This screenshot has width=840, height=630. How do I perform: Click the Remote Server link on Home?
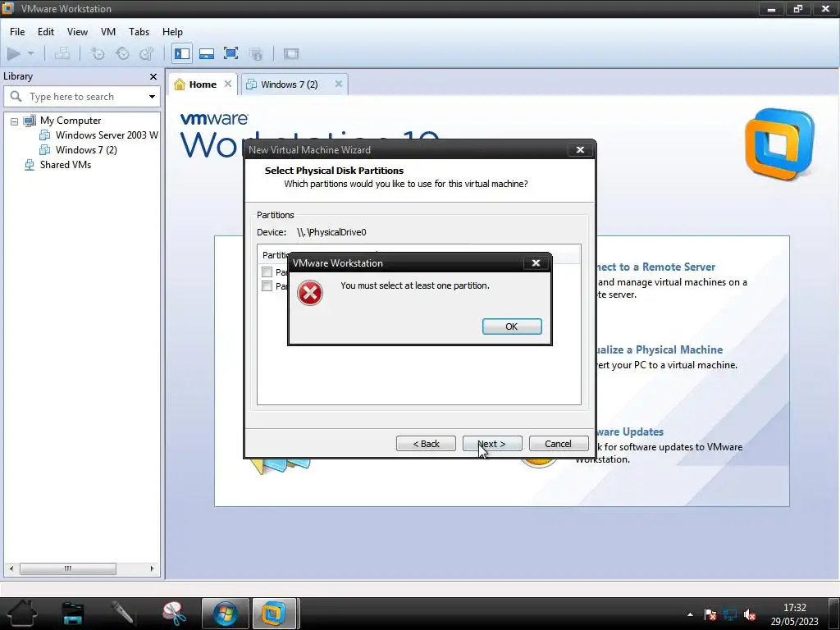coord(655,267)
